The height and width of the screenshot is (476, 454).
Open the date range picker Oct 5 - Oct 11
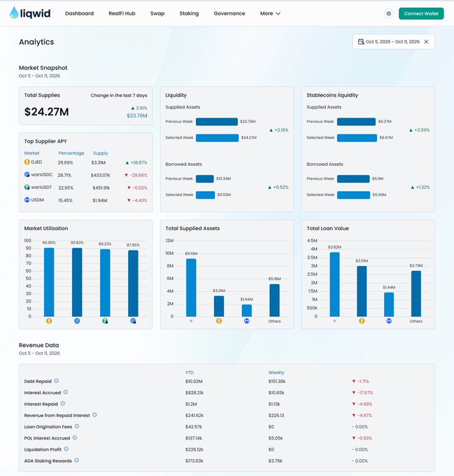point(393,41)
